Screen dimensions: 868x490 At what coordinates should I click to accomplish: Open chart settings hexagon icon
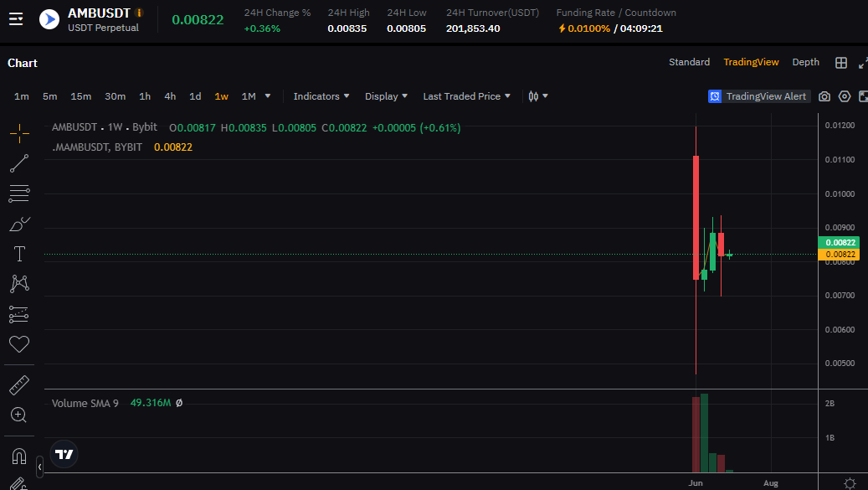point(845,96)
